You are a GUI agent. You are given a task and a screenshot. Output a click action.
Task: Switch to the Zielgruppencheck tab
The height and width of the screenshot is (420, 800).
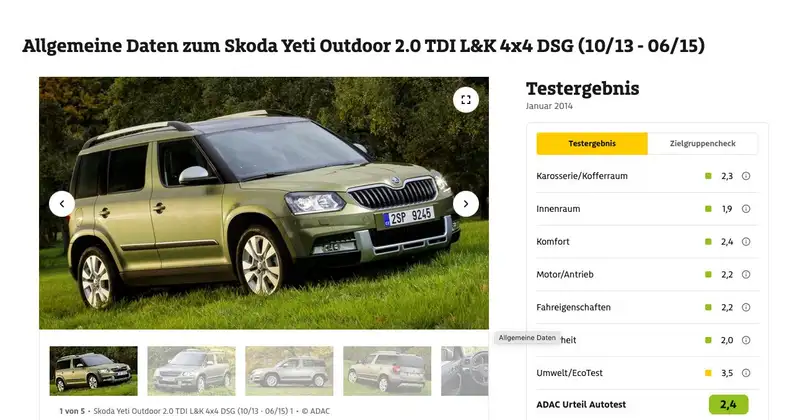click(x=703, y=143)
